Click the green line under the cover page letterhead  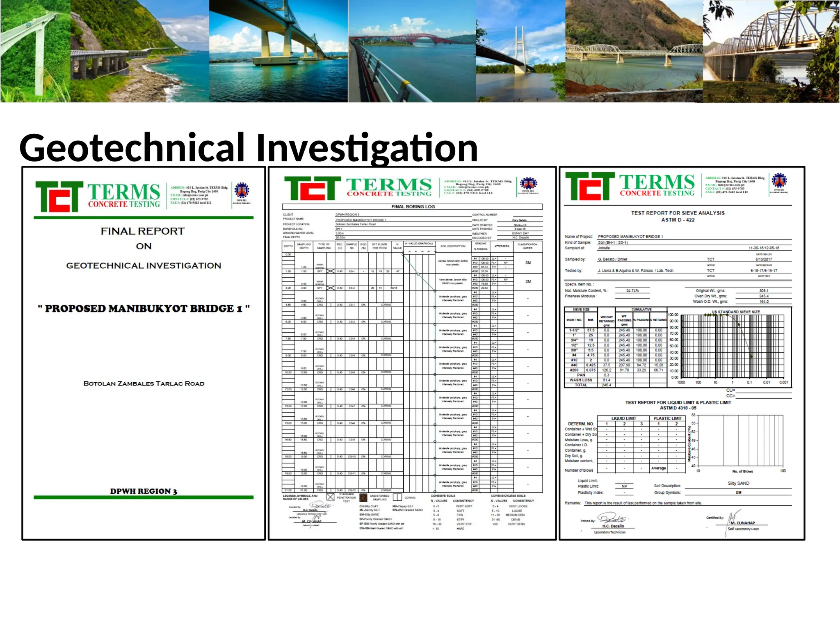[x=144, y=217]
